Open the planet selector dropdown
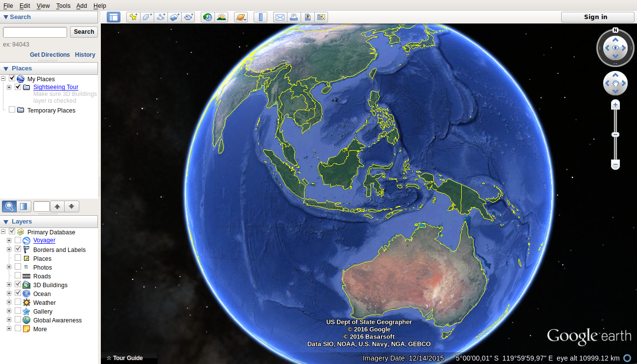The image size is (637, 364). tap(241, 17)
